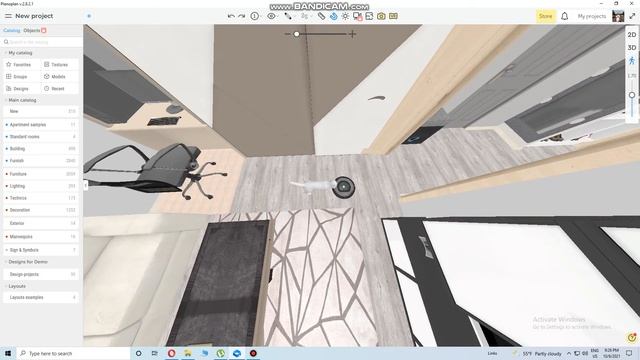Expand the Apartment samples category
640x360 pixels.
click(x=42, y=124)
